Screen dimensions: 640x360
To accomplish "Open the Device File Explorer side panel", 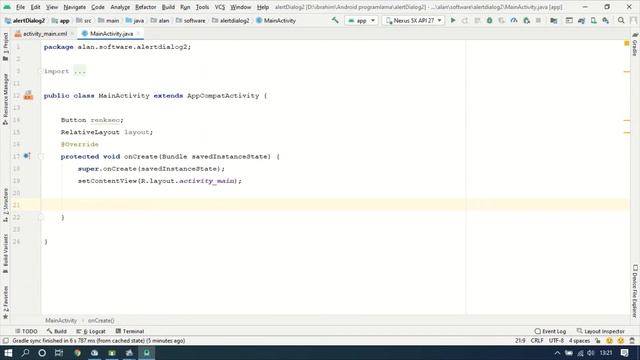I will coord(635,291).
